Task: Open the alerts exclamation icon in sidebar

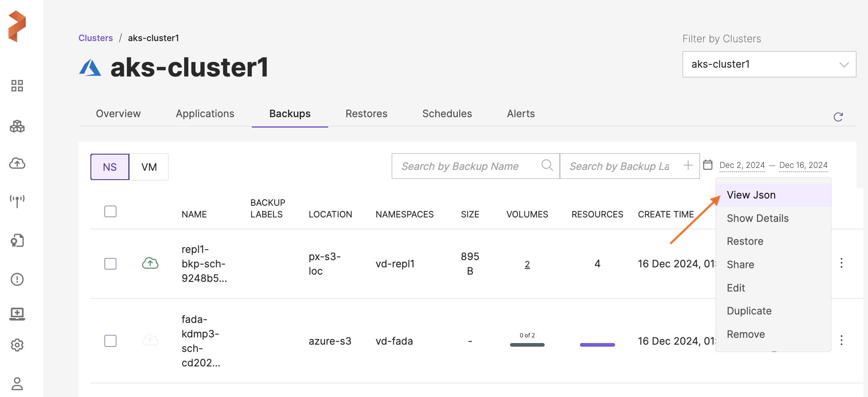Action: (17, 279)
